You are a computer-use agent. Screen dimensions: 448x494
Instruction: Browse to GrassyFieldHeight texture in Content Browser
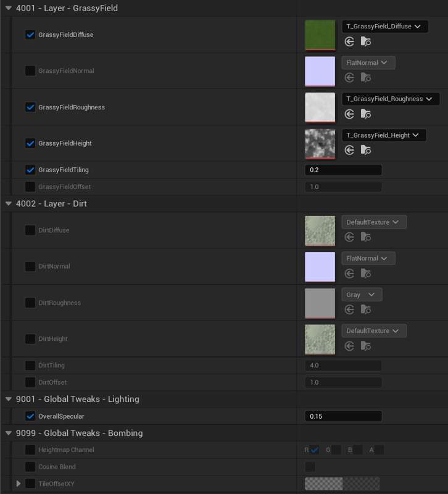[366, 150]
